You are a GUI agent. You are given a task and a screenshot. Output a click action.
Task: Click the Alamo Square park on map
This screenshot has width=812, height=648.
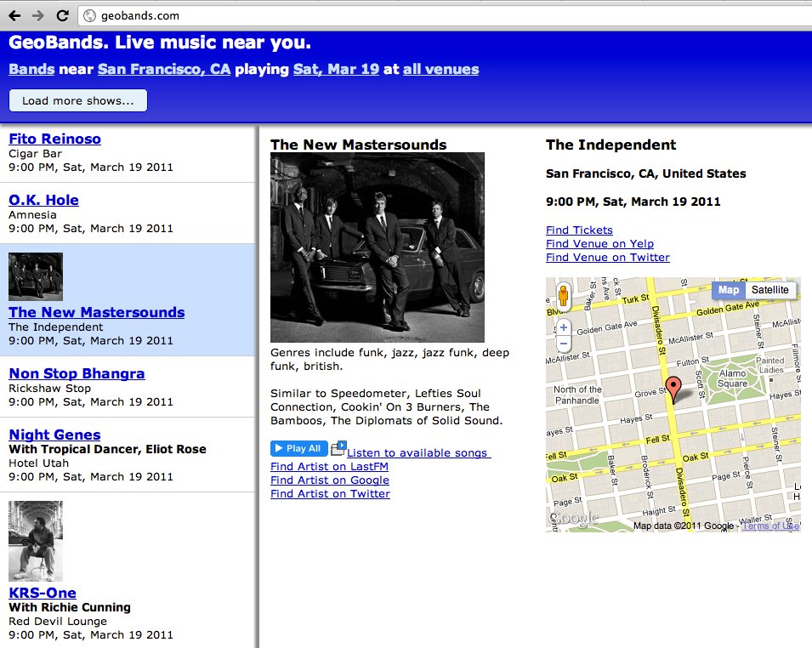click(732, 379)
